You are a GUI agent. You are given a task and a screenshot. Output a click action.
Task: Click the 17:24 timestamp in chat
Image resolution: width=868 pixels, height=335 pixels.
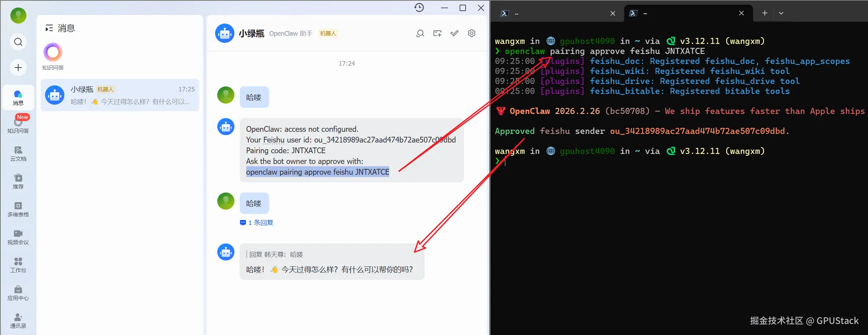(347, 64)
